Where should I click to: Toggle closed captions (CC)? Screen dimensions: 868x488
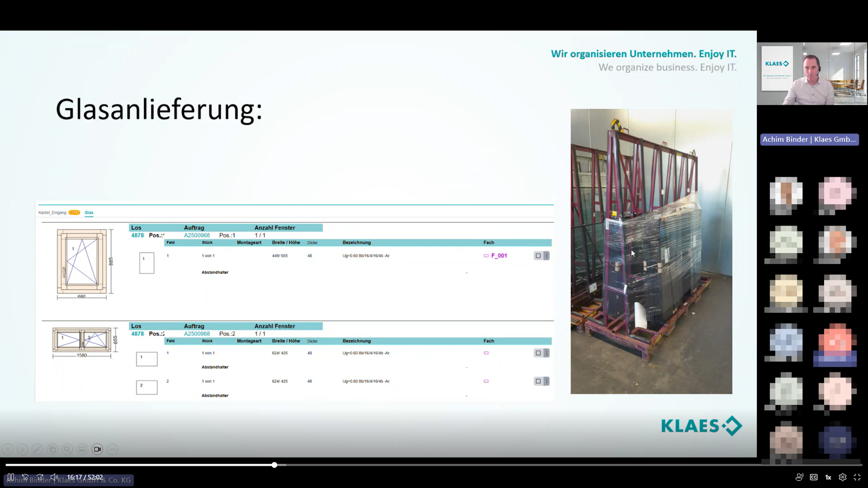click(x=814, y=477)
